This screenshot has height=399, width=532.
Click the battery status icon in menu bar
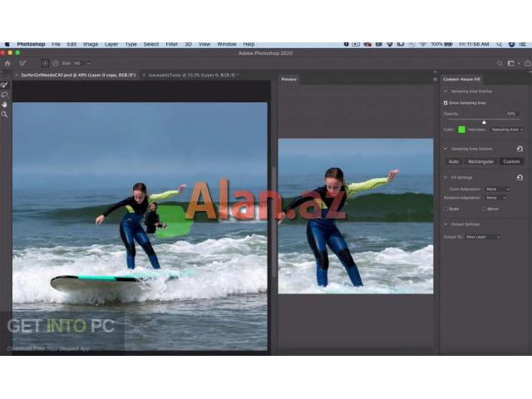coord(449,44)
